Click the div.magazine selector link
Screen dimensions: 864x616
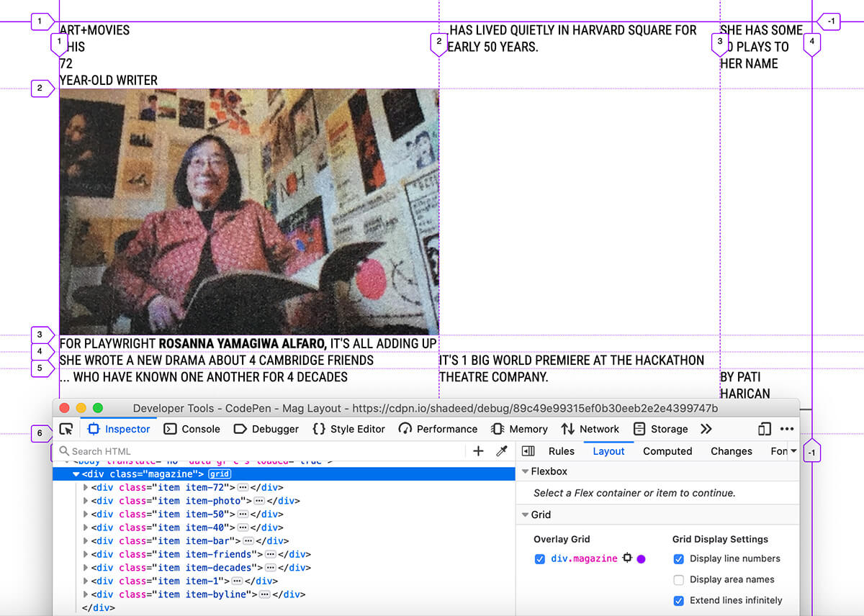[x=584, y=558]
